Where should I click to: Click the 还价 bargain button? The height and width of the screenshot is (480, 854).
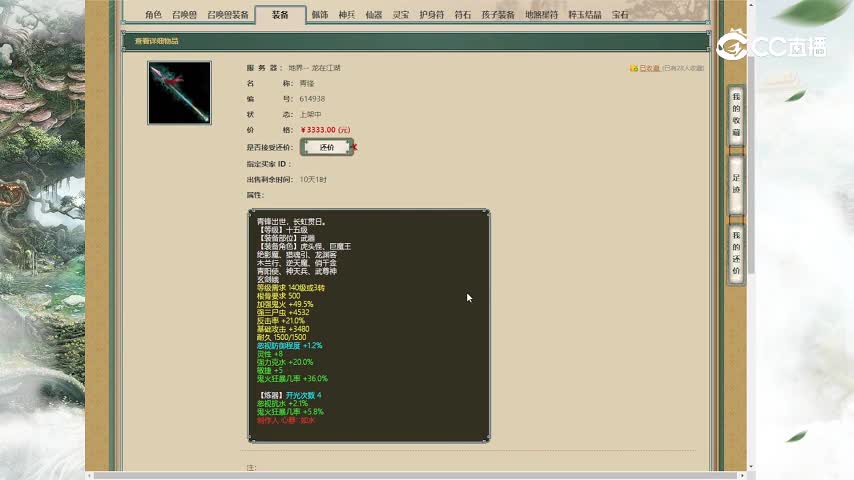[x=327, y=147]
